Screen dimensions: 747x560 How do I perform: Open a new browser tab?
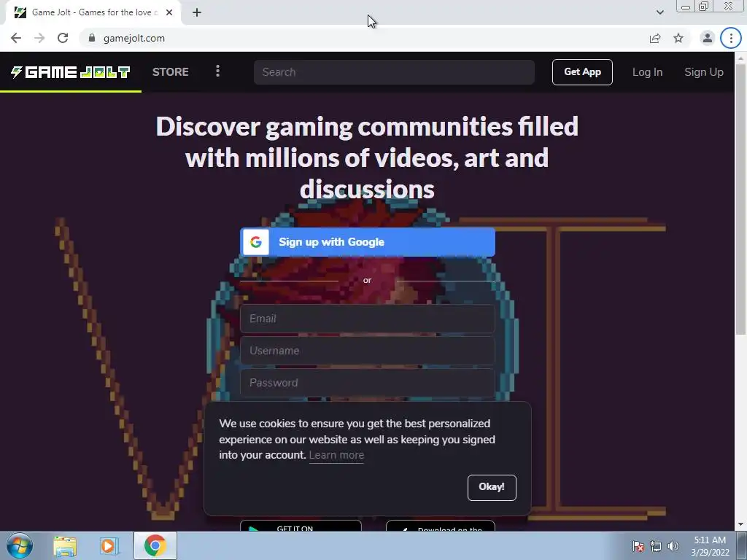197,12
